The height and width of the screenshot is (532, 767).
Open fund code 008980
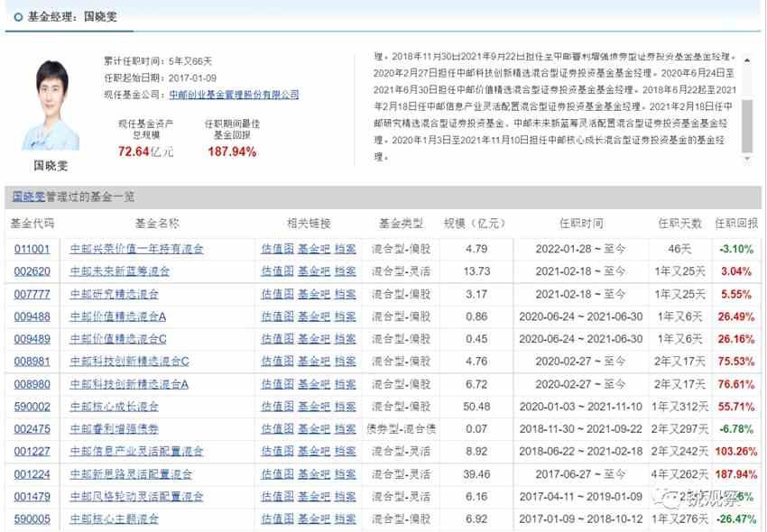pyautogui.click(x=32, y=384)
